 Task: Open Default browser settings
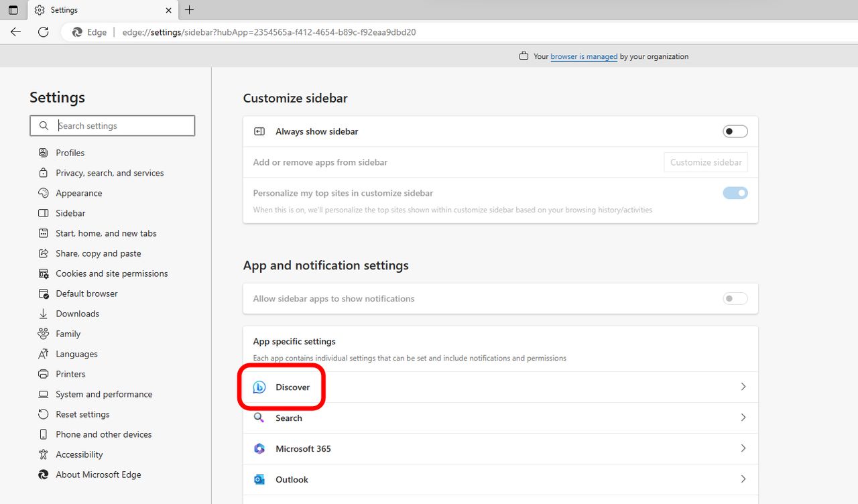[86, 294]
